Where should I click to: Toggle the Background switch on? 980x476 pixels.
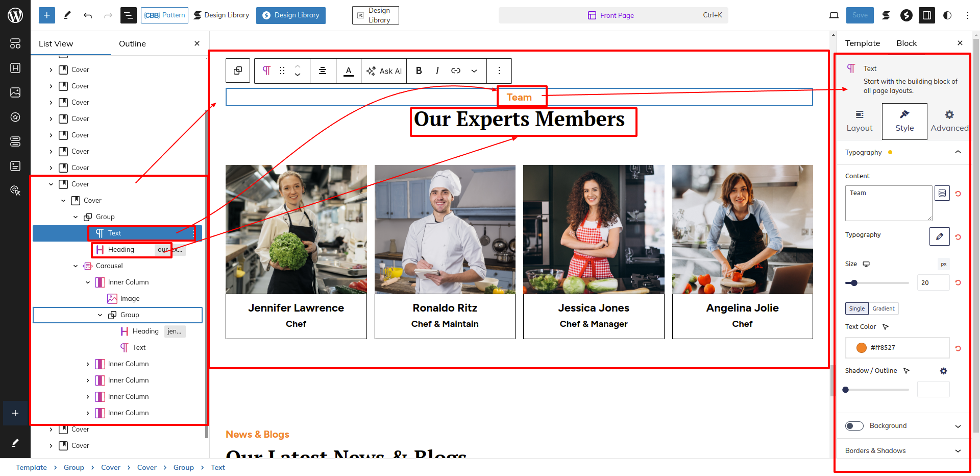click(854, 426)
